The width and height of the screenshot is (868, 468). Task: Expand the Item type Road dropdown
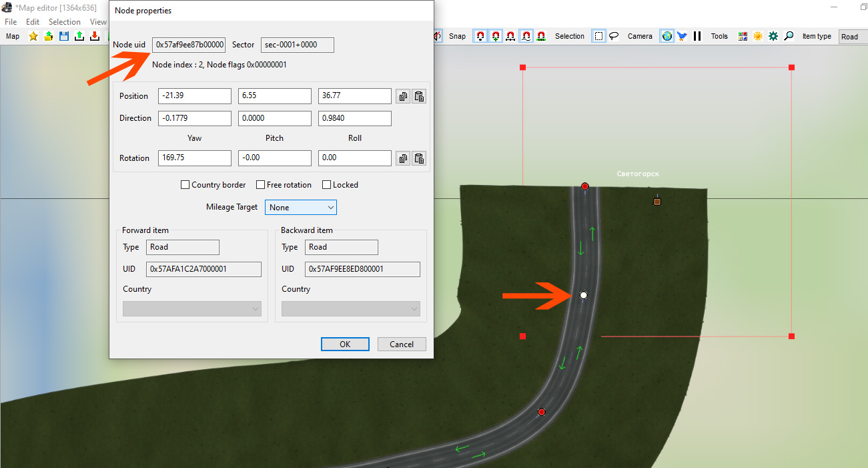pos(852,37)
